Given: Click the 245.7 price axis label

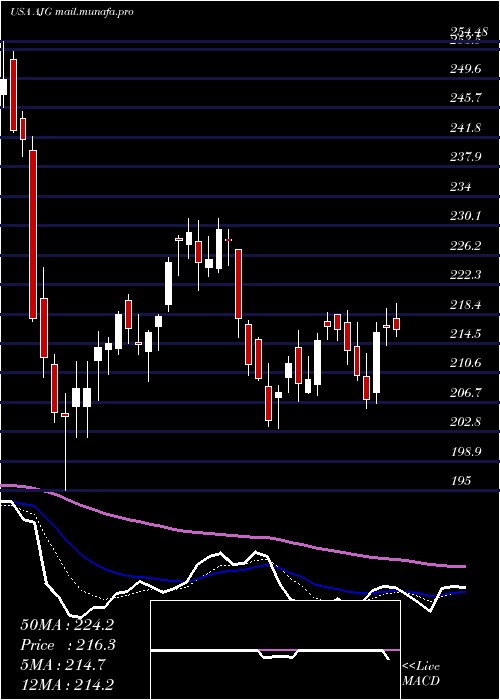Looking at the screenshot, I should tap(467, 98).
